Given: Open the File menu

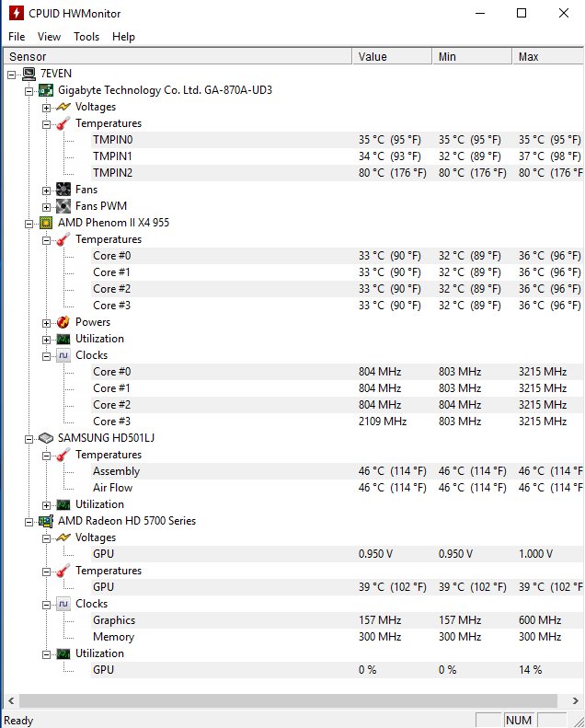Looking at the screenshot, I should [x=17, y=37].
